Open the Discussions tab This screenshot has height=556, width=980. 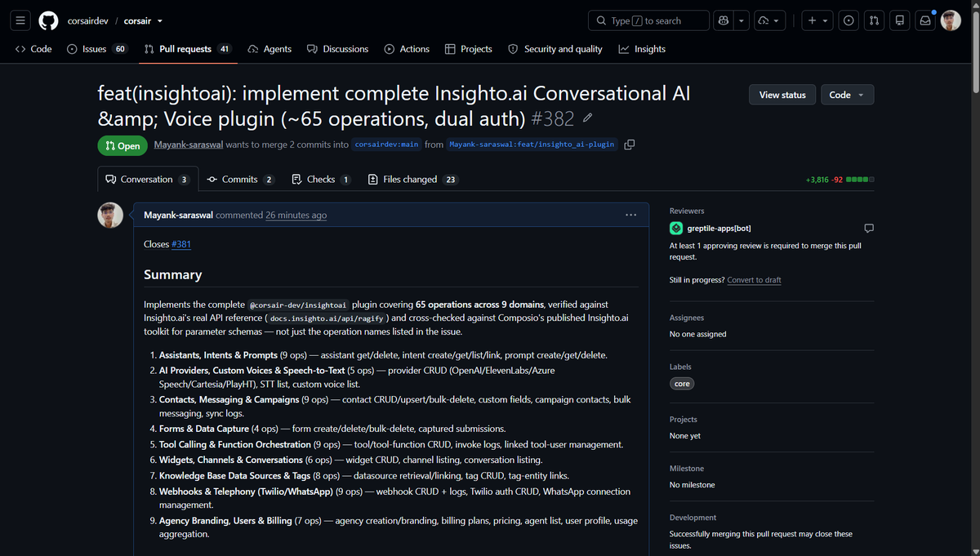[x=337, y=49]
